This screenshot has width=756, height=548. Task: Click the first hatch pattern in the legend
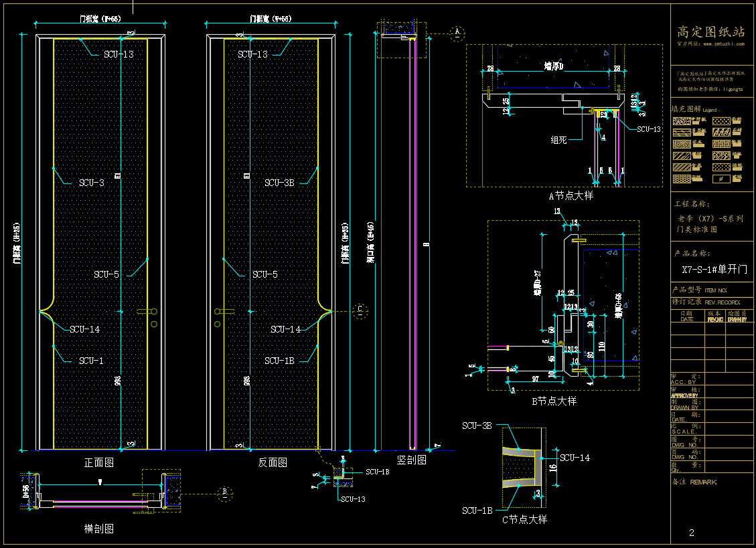pyautogui.click(x=680, y=121)
